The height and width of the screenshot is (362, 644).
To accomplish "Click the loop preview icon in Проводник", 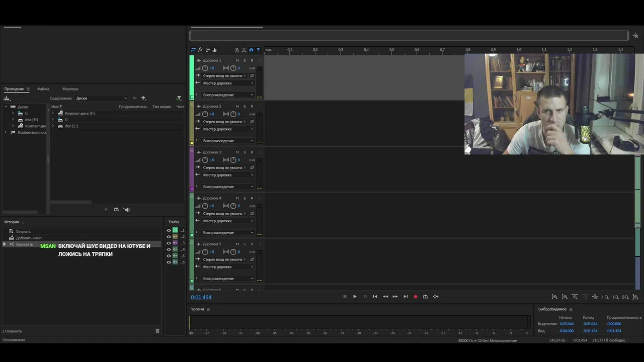I will pos(117,210).
